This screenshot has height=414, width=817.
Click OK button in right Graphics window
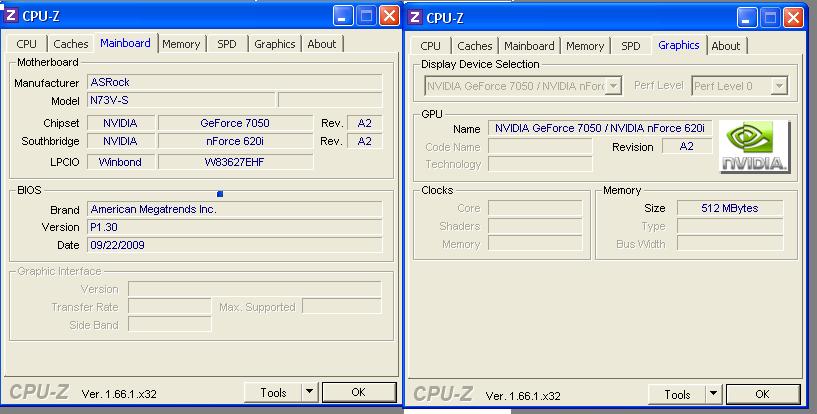click(x=763, y=394)
